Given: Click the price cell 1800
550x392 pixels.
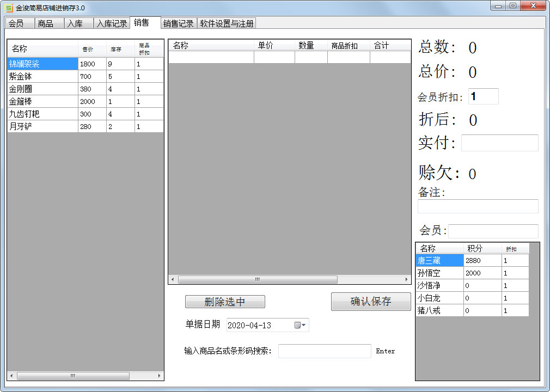Looking at the screenshot, I should (92, 64).
